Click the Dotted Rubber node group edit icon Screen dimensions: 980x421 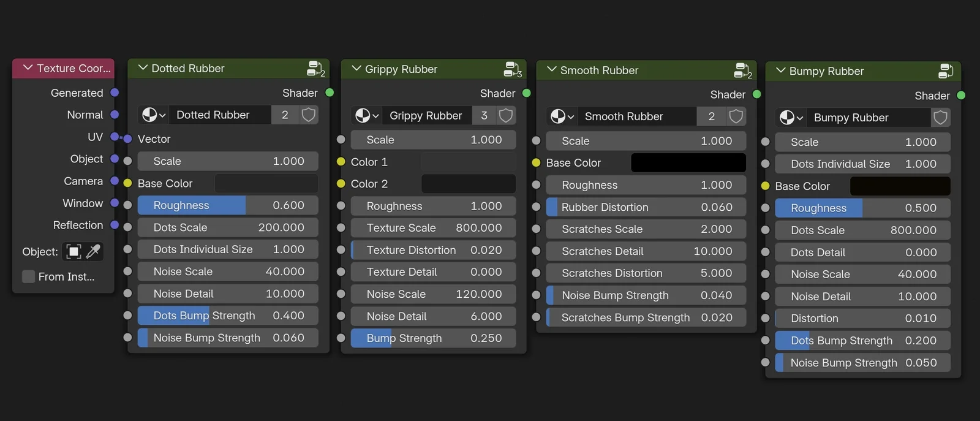pyautogui.click(x=315, y=69)
